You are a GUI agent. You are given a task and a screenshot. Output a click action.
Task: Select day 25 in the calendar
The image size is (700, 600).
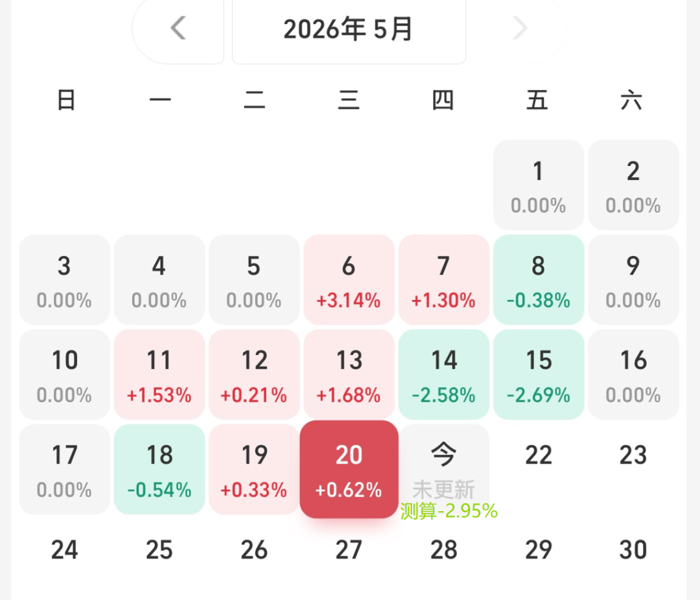[x=159, y=550]
